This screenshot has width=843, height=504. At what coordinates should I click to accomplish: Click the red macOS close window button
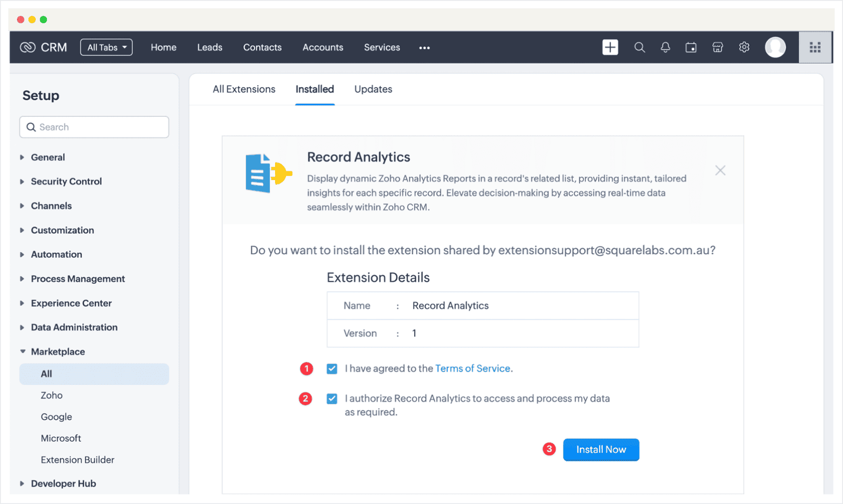[x=21, y=19]
